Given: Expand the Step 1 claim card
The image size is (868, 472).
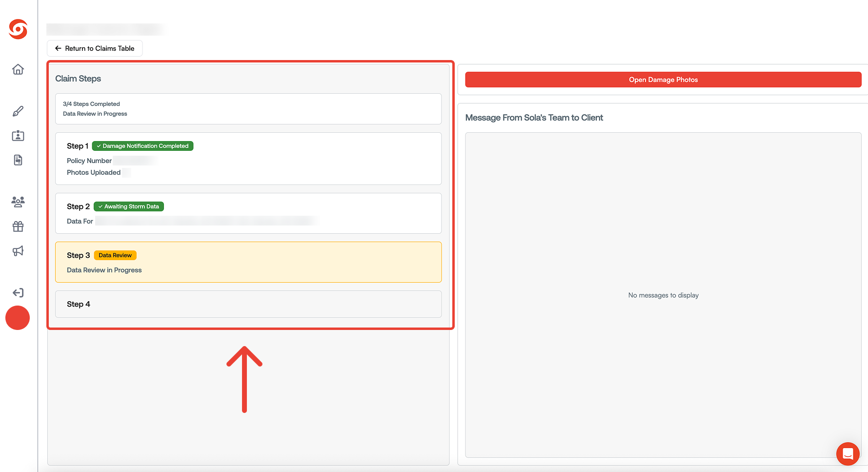Looking at the screenshot, I should [x=248, y=159].
